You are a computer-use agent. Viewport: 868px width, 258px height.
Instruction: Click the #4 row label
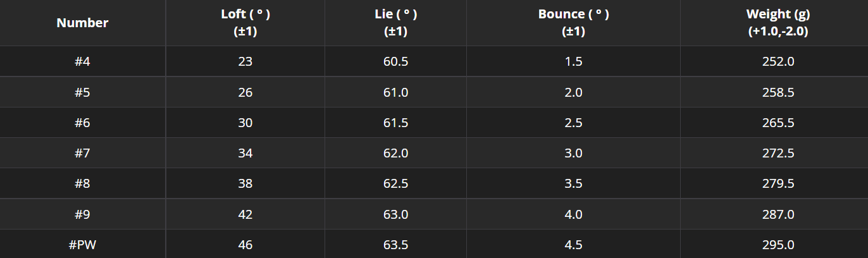(82, 62)
